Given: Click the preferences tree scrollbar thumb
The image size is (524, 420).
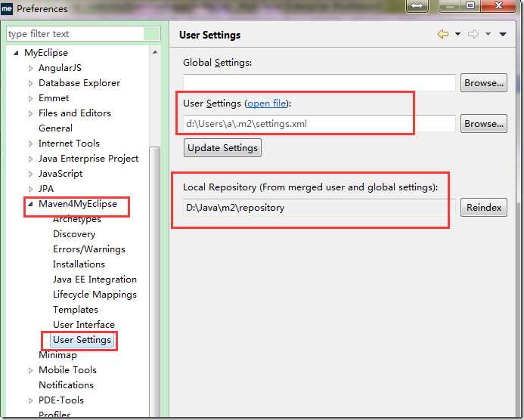Looking at the screenshot, I should point(155,280).
